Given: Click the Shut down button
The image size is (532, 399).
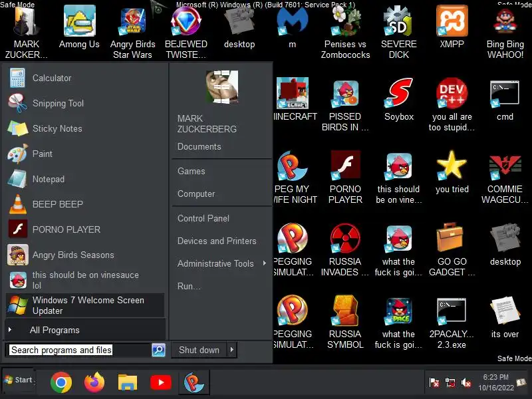Looking at the screenshot, I should (199, 350).
